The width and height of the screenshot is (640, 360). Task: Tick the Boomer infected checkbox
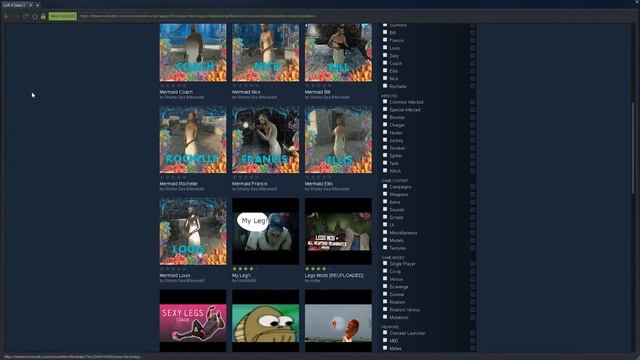click(x=385, y=117)
